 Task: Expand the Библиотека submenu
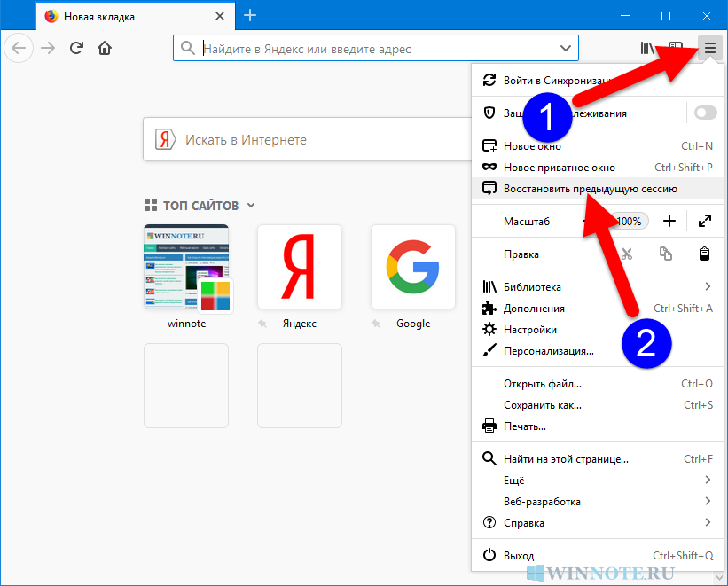598,287
